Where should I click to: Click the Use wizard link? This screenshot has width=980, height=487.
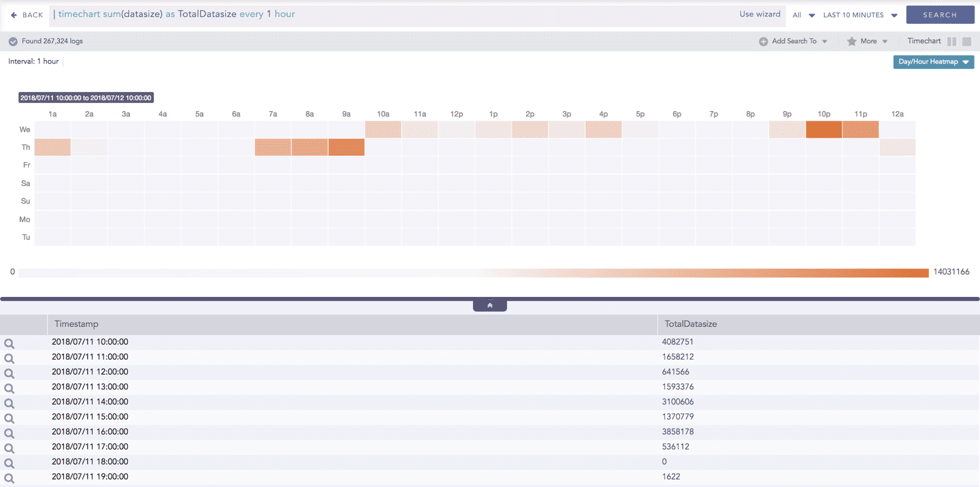coord(760,14)
